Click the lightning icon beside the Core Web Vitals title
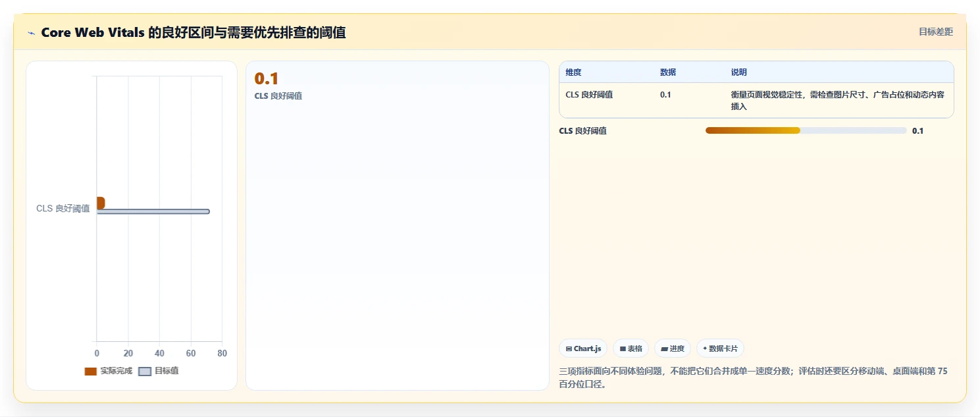Screen dimensions: 980x417 [32, 32]
